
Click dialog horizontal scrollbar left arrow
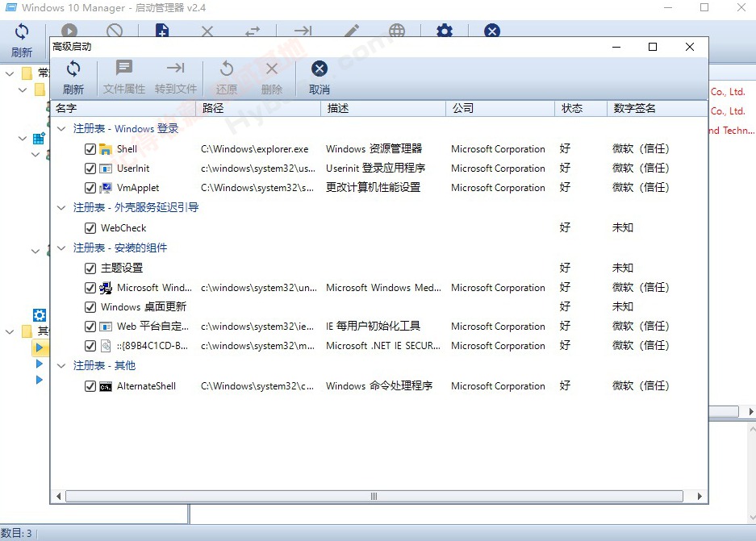[58, 496]
